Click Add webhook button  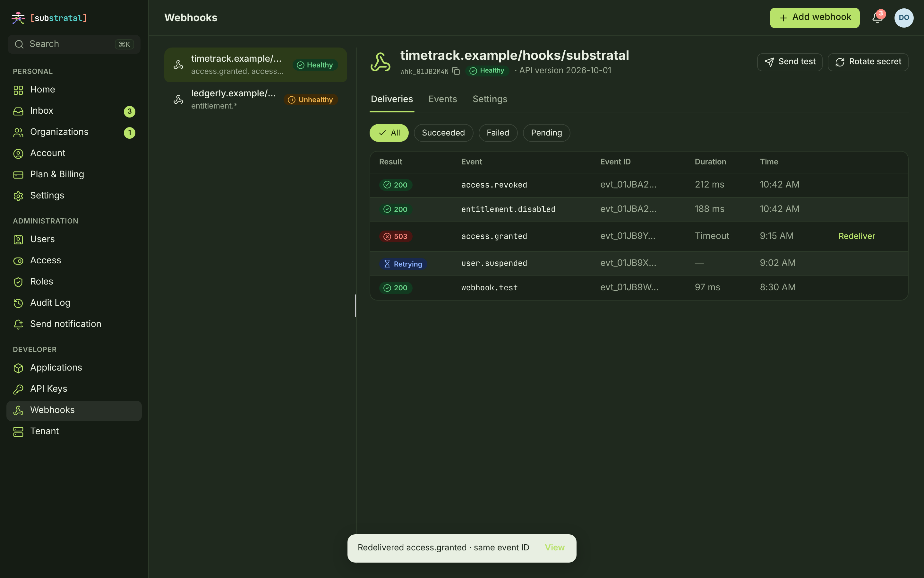[x=814, y=18]
